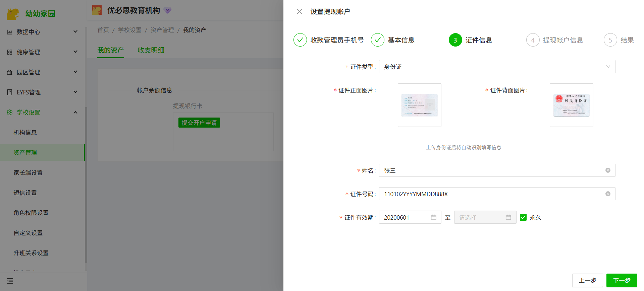Click the 数据中心 chart icon
The width and height of the screenshot is (644, 291).
pyautogui.click(x=10, y=32)
